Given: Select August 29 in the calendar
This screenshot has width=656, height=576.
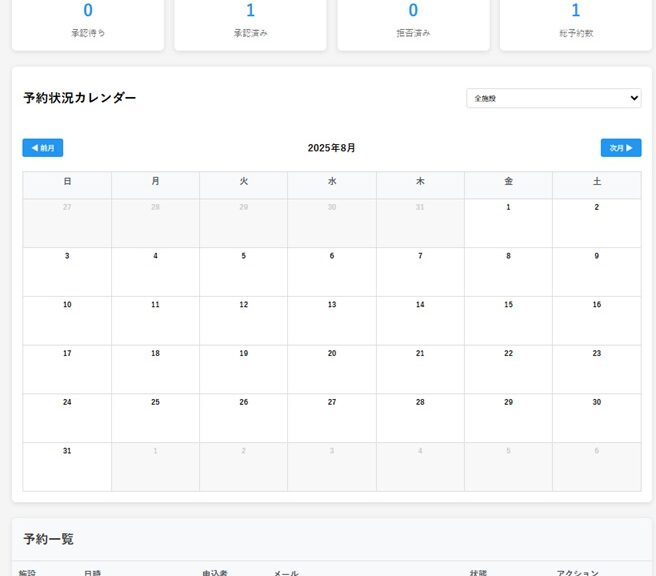Looking at the screenshot, I should (508, 418).
